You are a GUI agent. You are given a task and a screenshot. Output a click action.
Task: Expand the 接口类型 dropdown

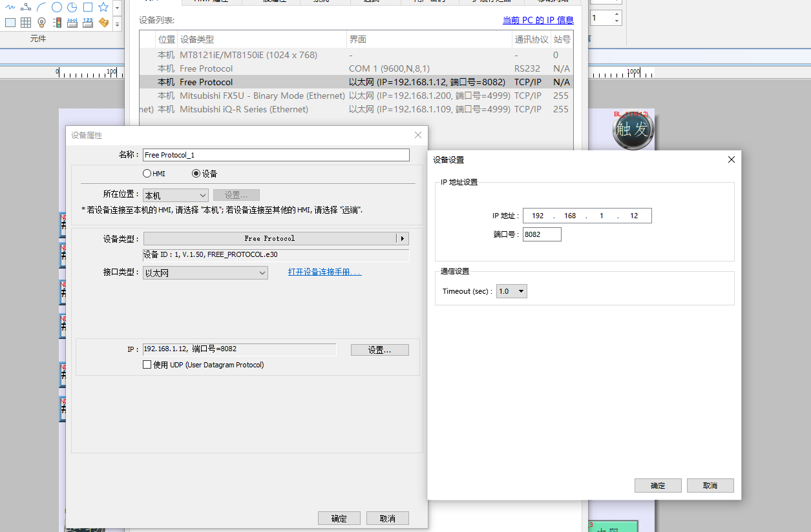(x=205, y=273)
